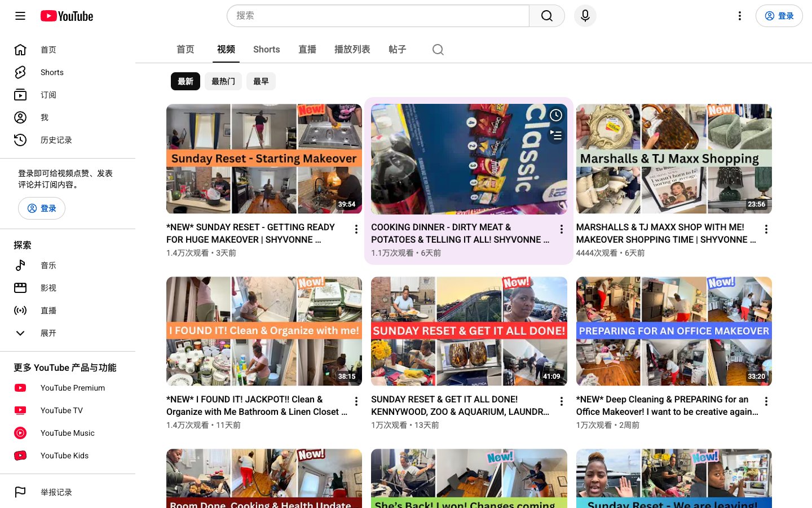Viewport: 812px width, 508px height.
Task: Open YouTube TV icon
Action: coord(20,410)
